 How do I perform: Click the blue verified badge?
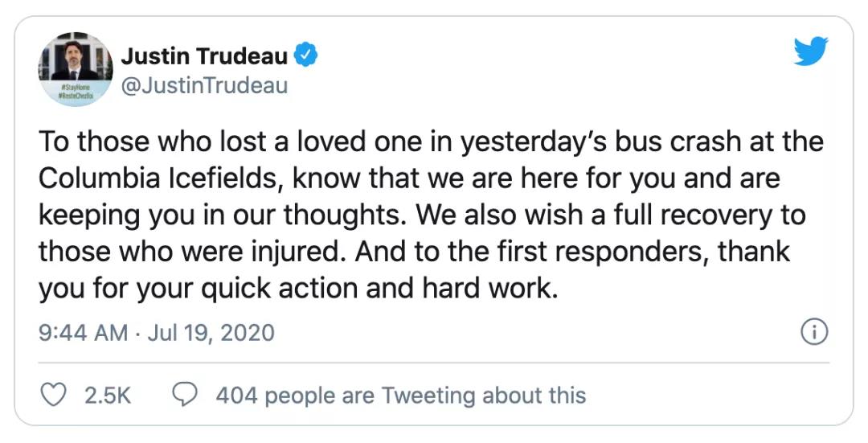tap(305, 56)
